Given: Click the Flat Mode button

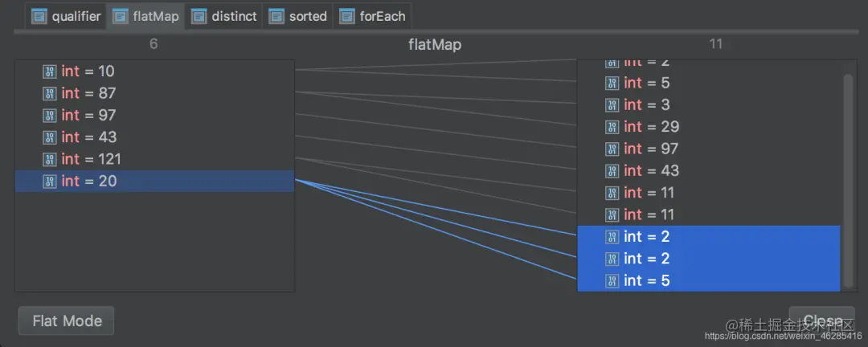Looking at the screenshot, I should (67, 321).
